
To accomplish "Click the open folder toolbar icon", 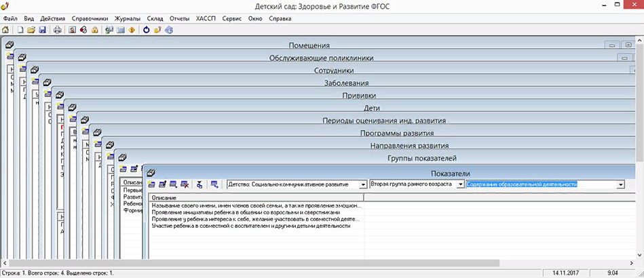I will coord(31,31).
